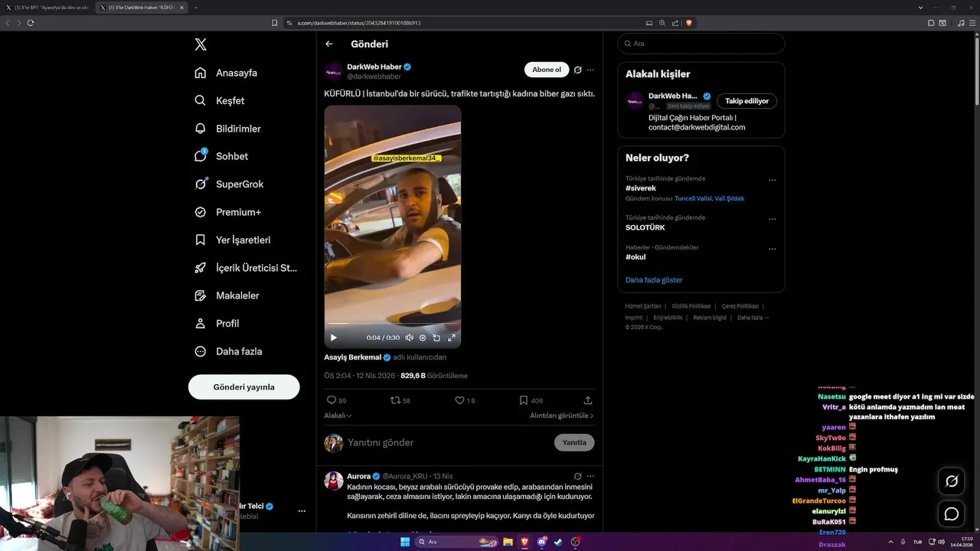The width and height of the screenshot is (980, 551).
Task: Open the browser hamburger menu
Action: [973, 23]
